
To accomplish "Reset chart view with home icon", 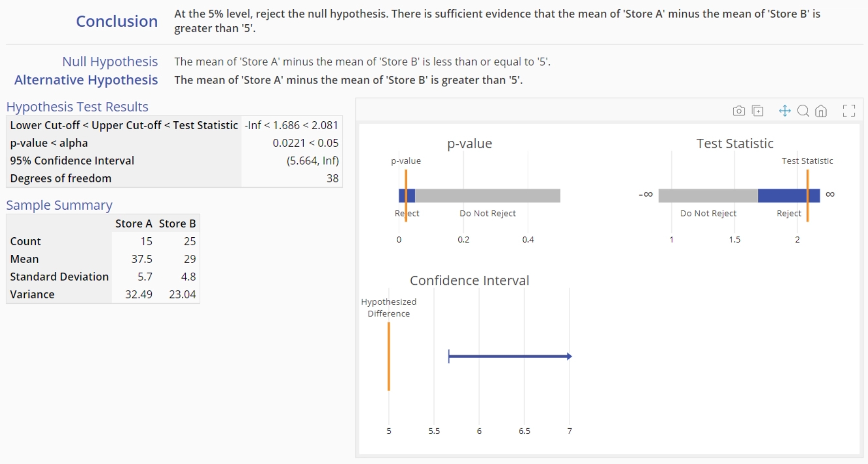I will coord(821,111).
